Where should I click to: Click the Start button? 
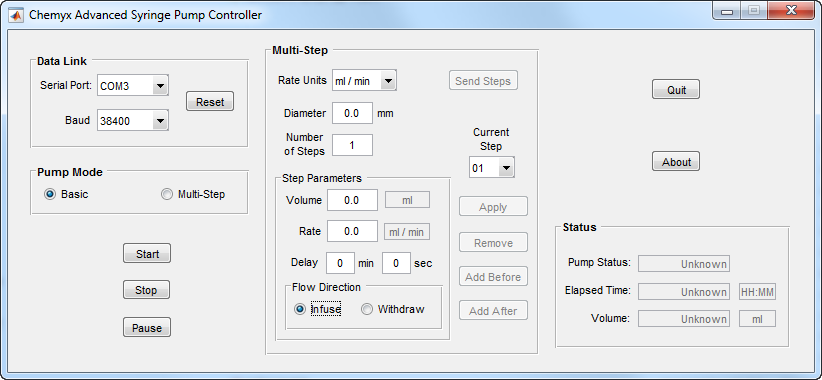click(x=147, y=254)
